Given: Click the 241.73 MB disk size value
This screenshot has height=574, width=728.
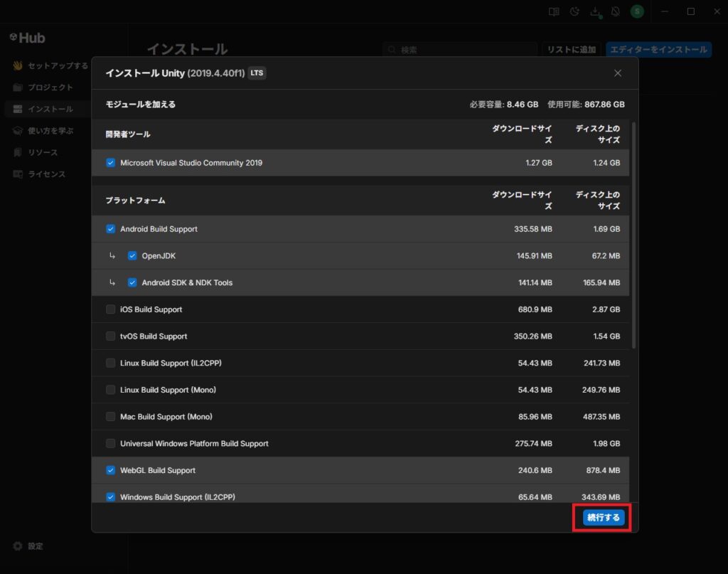Looking at the screenshot, I should point(601,363).
